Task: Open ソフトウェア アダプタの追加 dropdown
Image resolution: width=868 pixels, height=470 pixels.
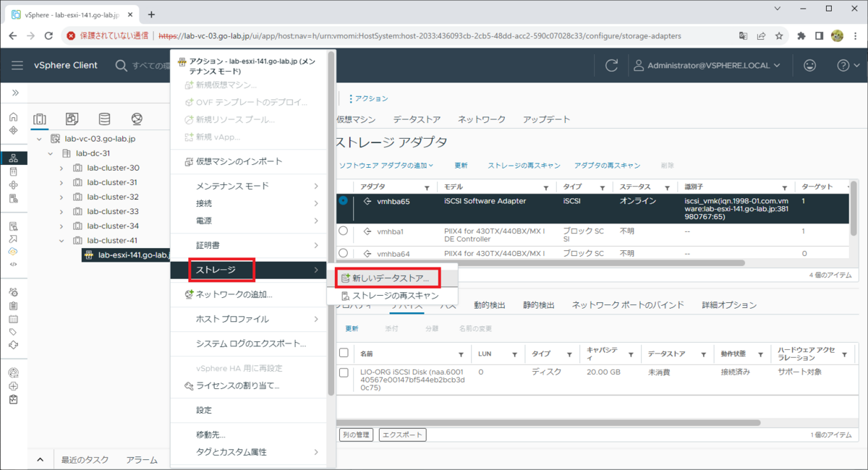Action: 387,166
